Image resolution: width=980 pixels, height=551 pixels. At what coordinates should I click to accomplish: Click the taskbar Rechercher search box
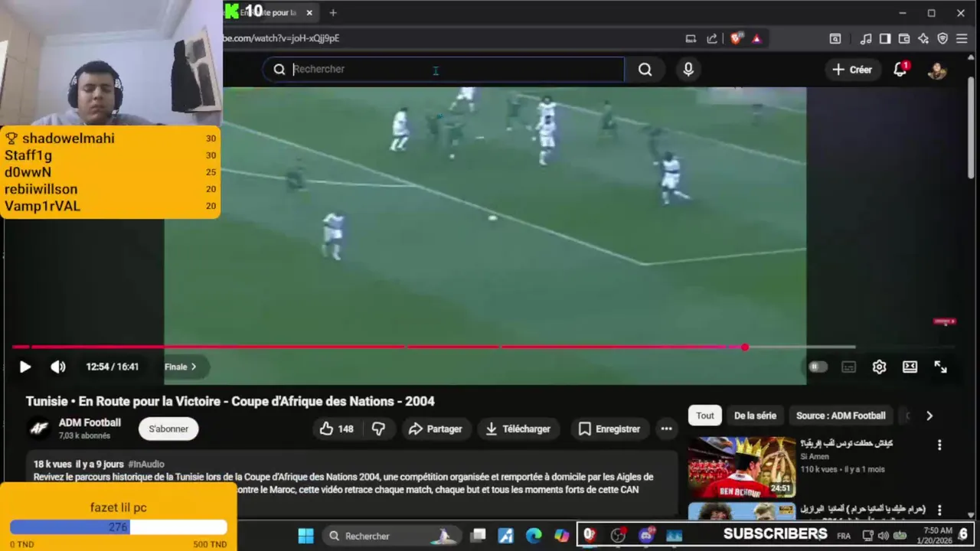coord(391,536)
